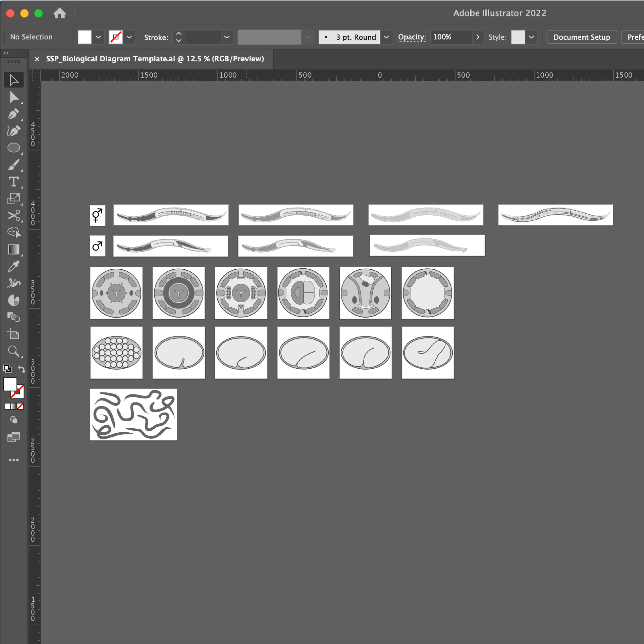Select the Selection tool arrow
644x644 pixels.
[14, 80]
